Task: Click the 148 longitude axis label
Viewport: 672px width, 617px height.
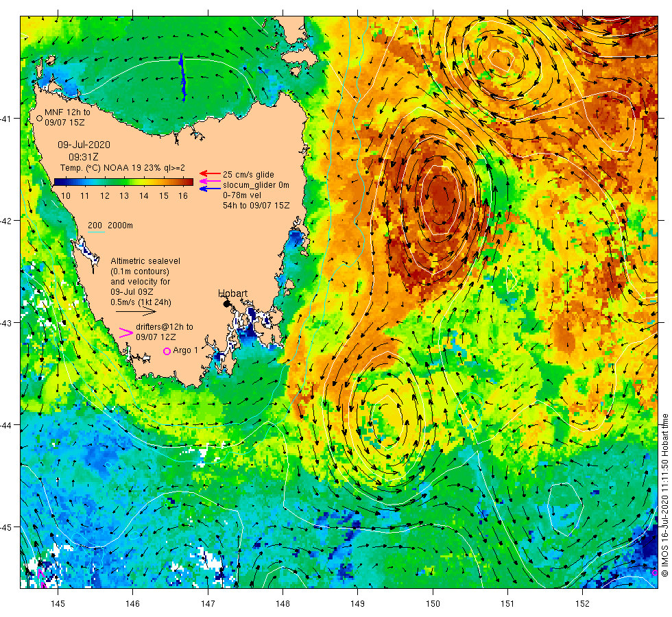Action: (283, 604)
